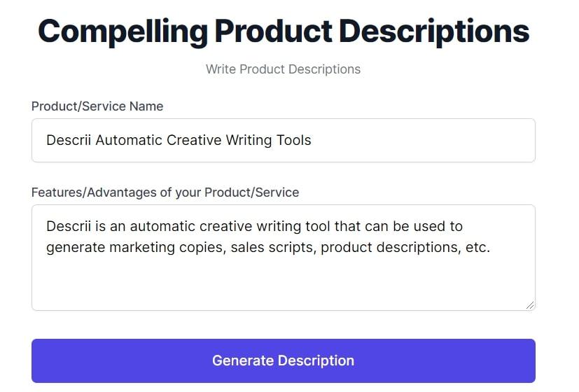Click the text area resize handle
The height and width of the screenshot is (392, 579).
(530, 304)
